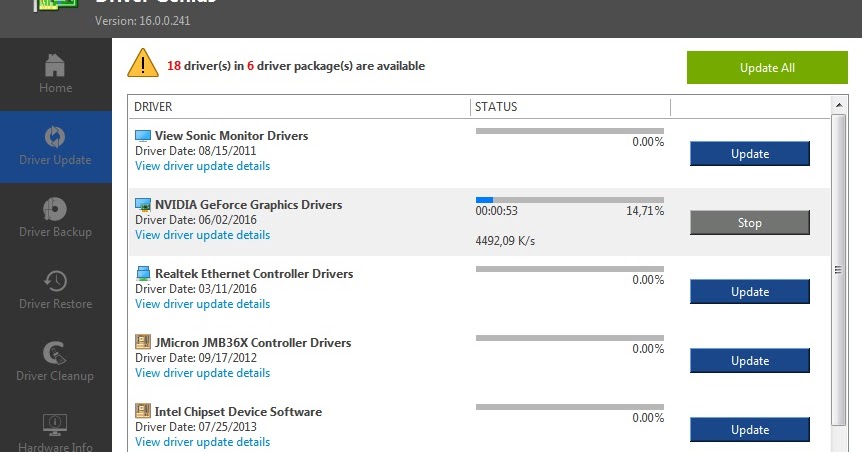Screen dimensions: 862x452
Task: Click the 18 driver(s) available message
Action: pyautogui.click(x=296, y=66)
